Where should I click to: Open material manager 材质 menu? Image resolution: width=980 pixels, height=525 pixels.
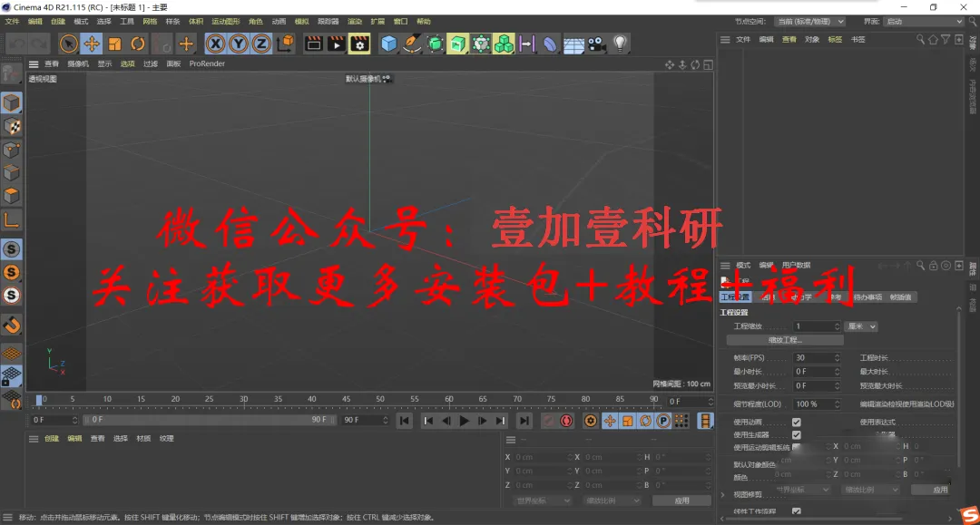click(143, 439)
